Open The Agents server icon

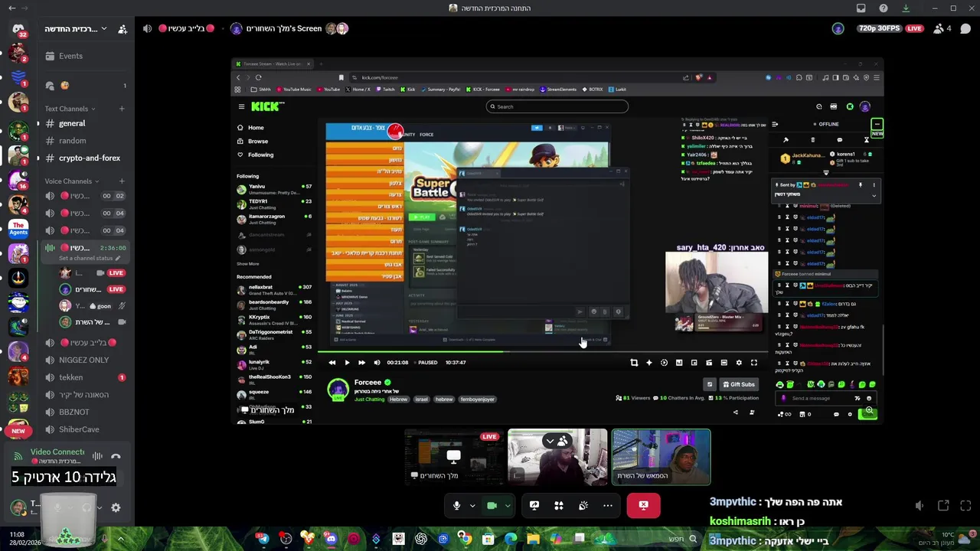(x=18, y=228)
